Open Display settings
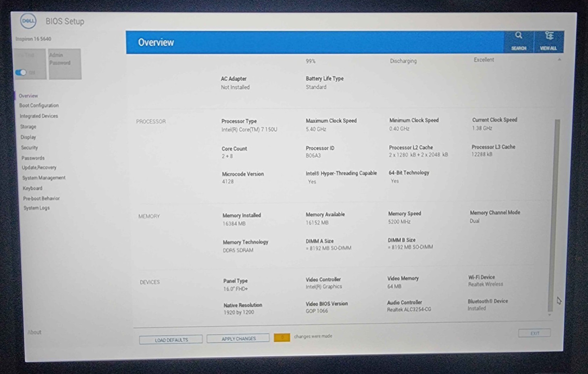 point(28,137)
